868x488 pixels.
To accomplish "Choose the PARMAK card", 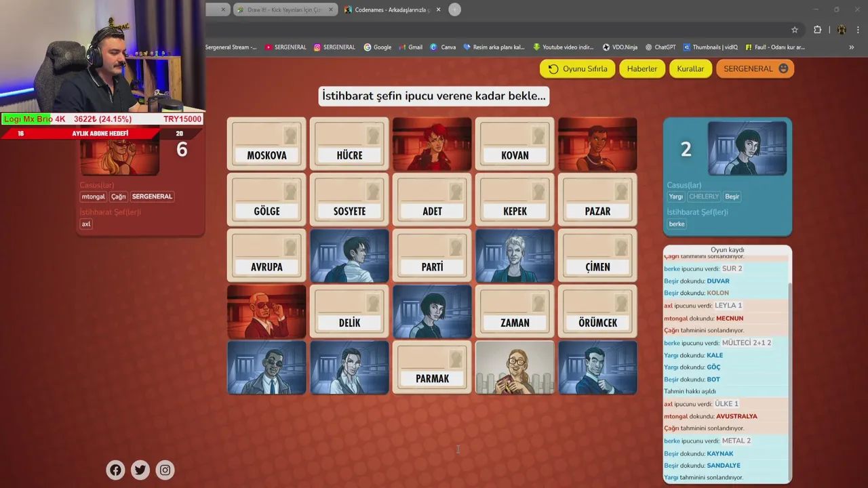I will pos(432,367).
